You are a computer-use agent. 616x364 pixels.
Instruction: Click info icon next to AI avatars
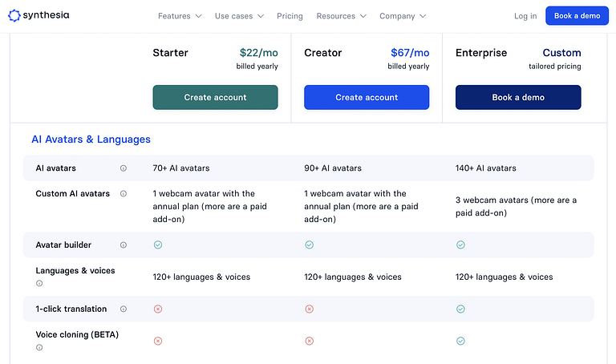click(x=124, y=168)
